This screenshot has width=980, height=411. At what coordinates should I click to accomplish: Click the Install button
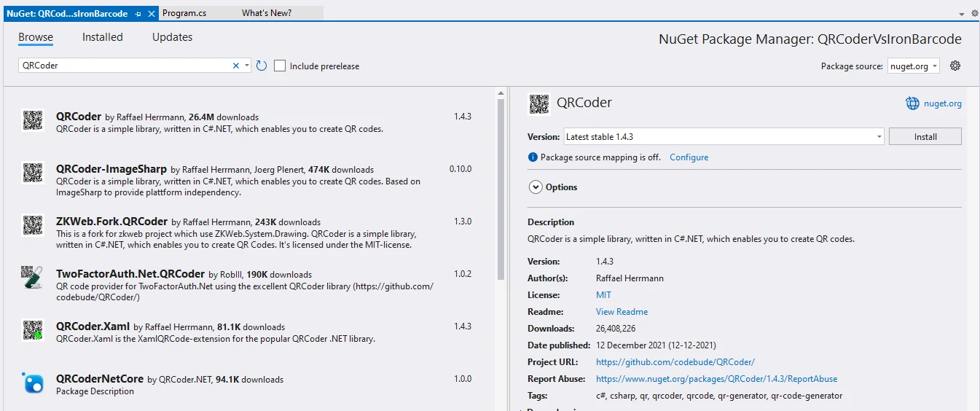click(x=925, y=137)
